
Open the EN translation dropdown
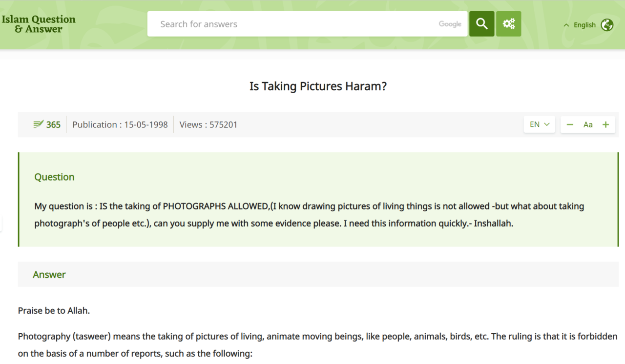(x=539, y=124)
